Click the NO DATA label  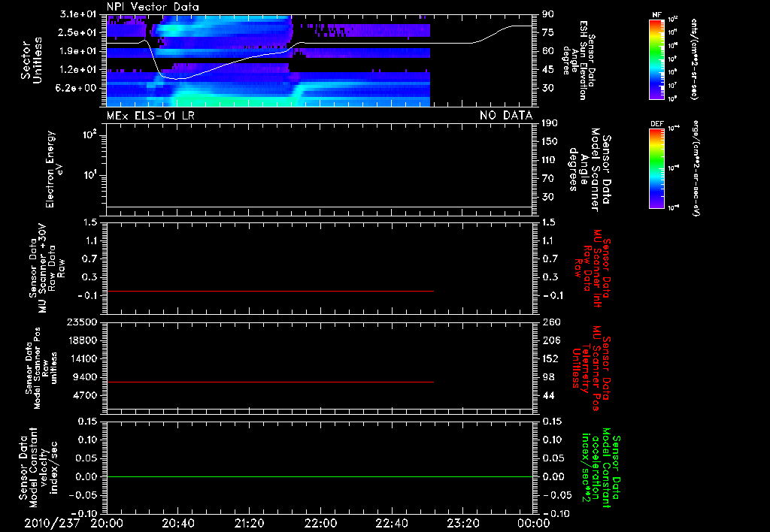[x=506, y=116]
